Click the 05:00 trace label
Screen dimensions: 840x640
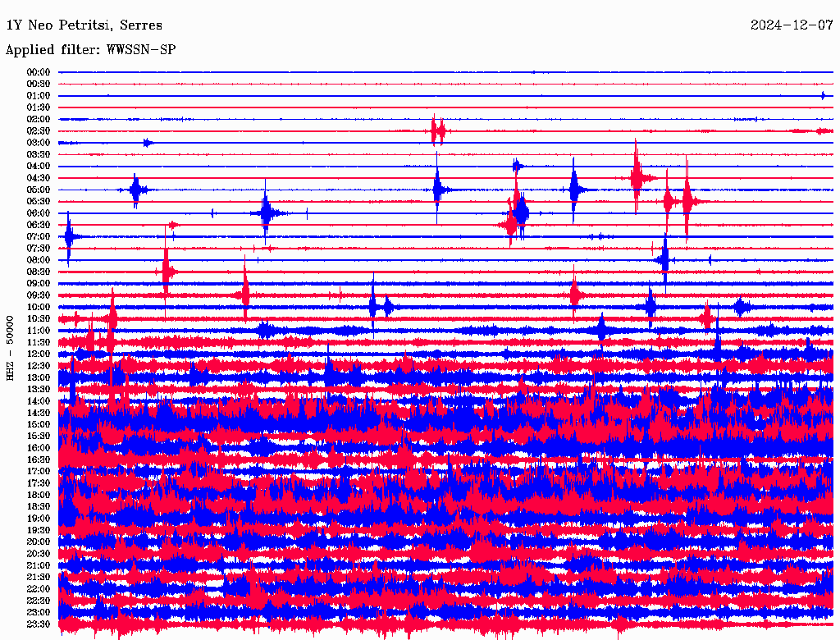tap(39, 190)
